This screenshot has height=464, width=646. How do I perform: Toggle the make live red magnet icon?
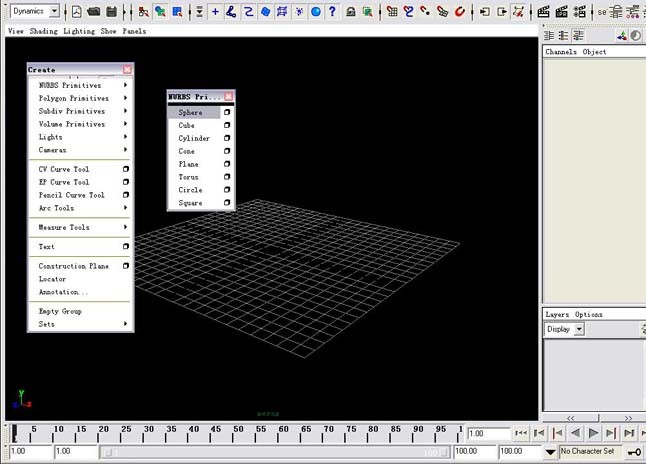[x=460, y=12]
